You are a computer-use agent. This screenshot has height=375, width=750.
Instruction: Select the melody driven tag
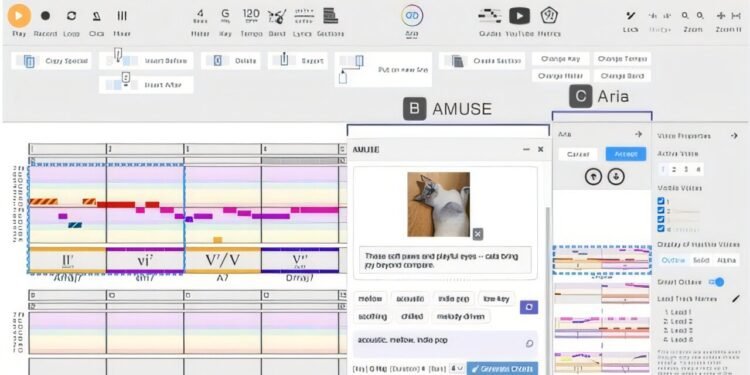[461, 316]
